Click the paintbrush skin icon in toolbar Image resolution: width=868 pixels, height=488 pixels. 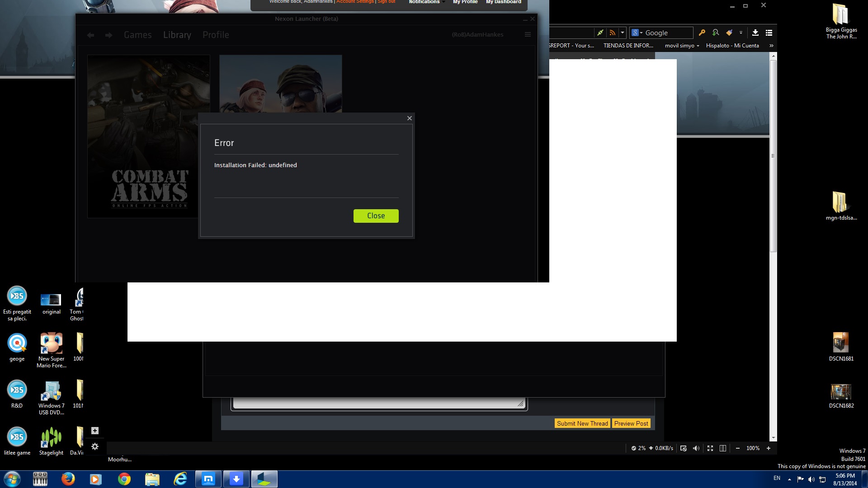729,33
